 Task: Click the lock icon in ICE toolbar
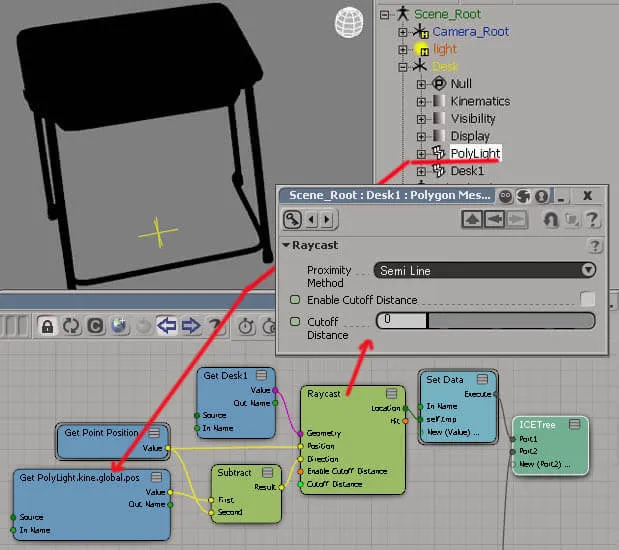(47, 326)
